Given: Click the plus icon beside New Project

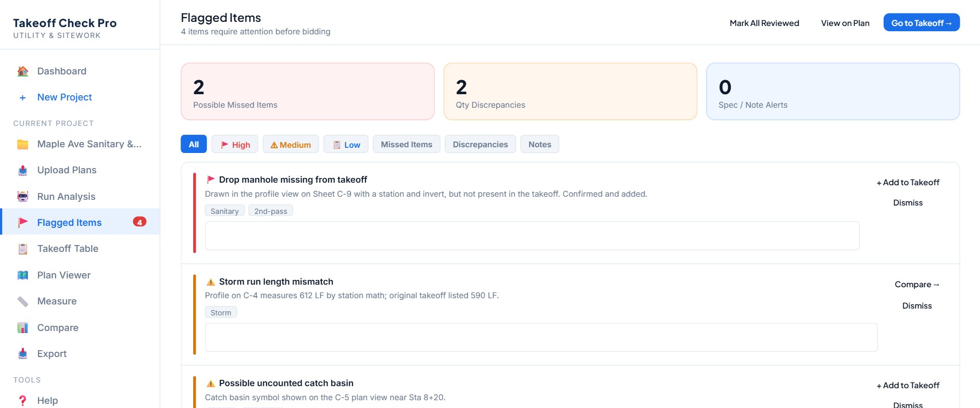Looking at the screenshot, I should click(22, 97).
